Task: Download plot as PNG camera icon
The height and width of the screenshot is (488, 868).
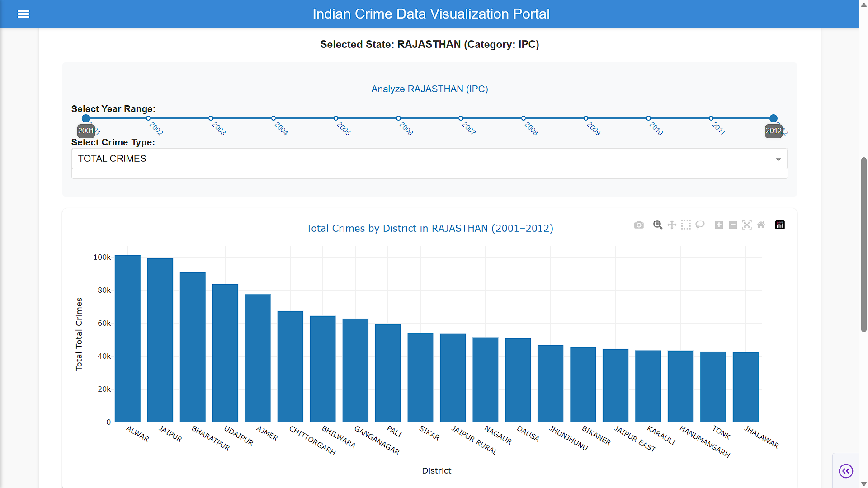Action: (639, 225)
